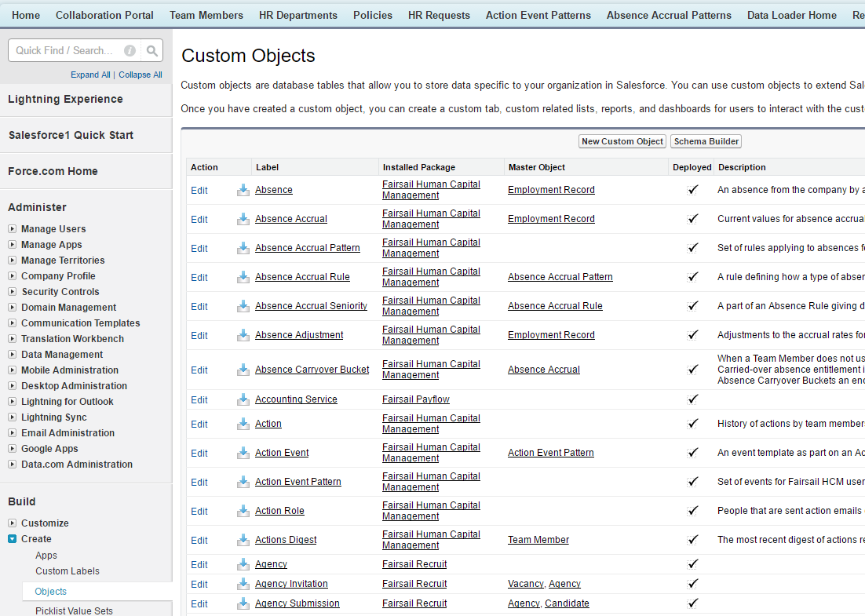Click the Deployed checkmark for Action Role
Screen dimensions: 865x616
pyautogui.click(x=693, y=511)
